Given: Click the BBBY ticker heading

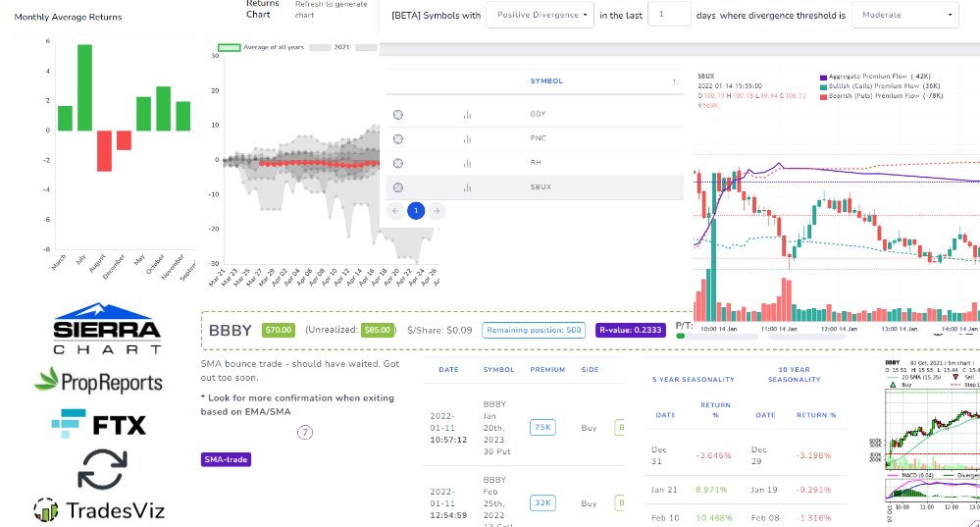Looking at the screenshot, I should pos(230,330).
